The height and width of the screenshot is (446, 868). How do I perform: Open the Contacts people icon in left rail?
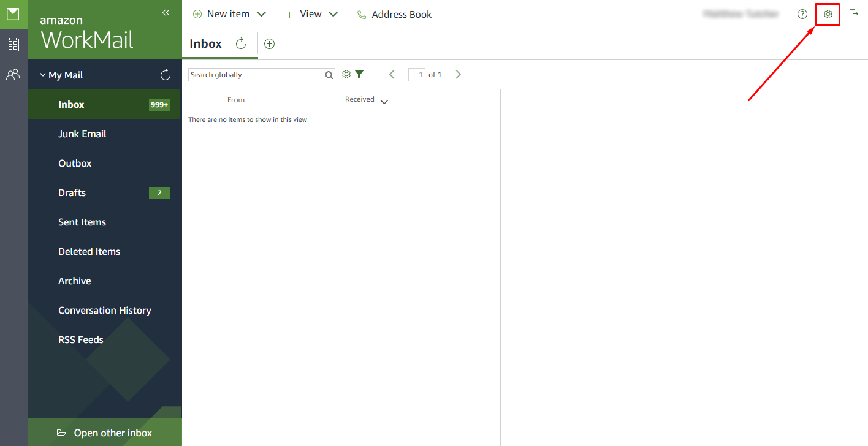coord(13,75)
